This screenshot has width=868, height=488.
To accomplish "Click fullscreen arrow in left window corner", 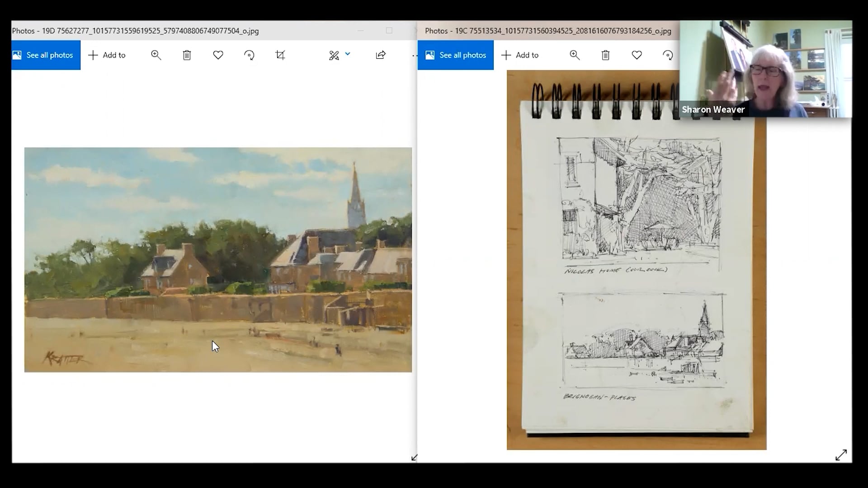I will tap(414, 457).
